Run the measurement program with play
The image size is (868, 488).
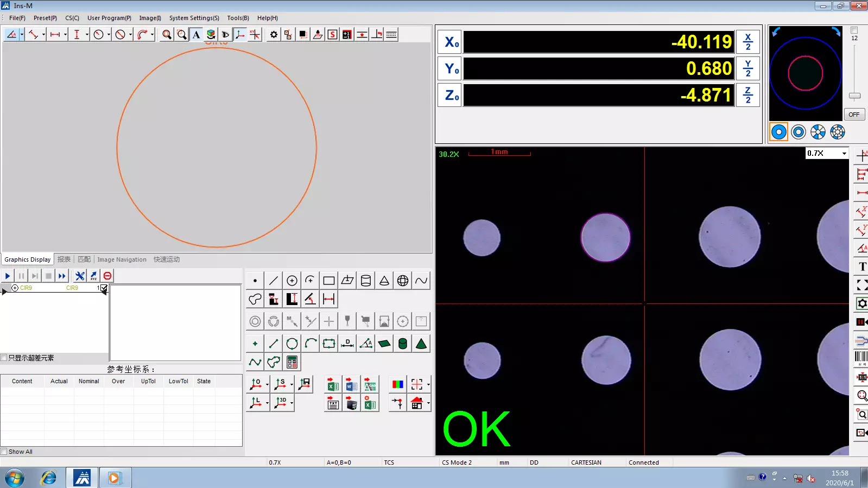pyautogui.click(x=8, y=276)
